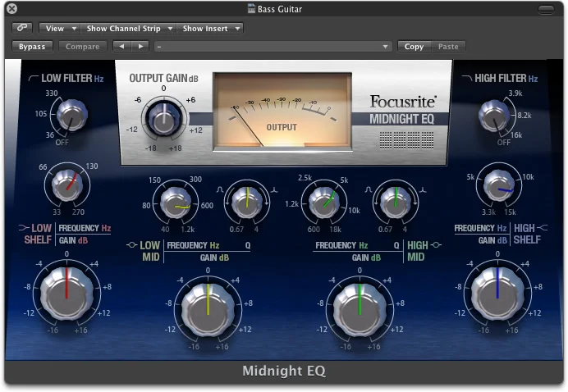Click the Focusrite logo text
Image resolution: width=568 pixels, height=392 pixels.
403,102
